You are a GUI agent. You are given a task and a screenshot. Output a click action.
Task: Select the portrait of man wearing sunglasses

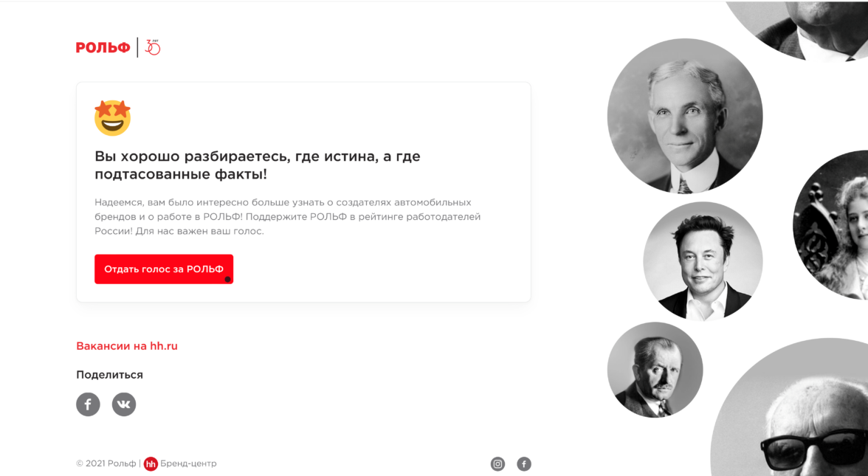tap(791, 409)
